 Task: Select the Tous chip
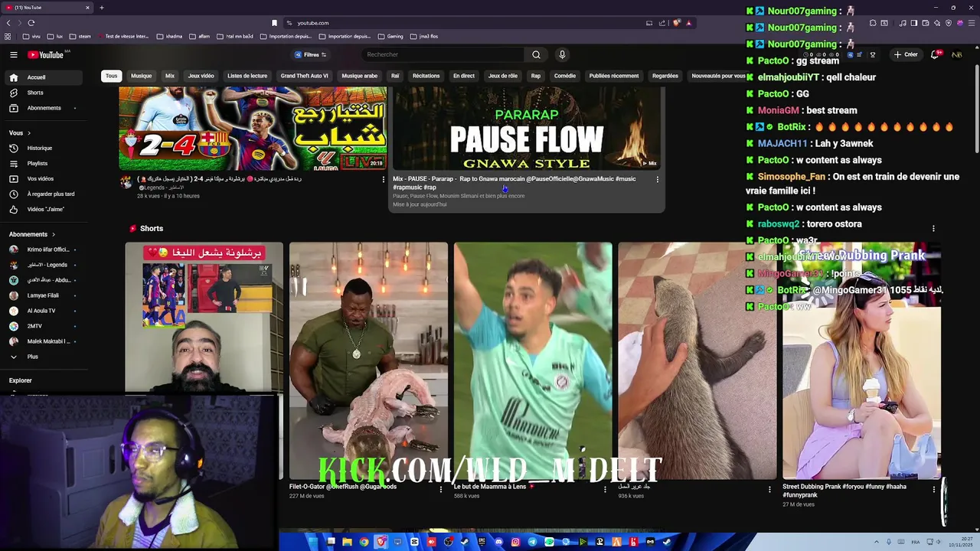112,76
